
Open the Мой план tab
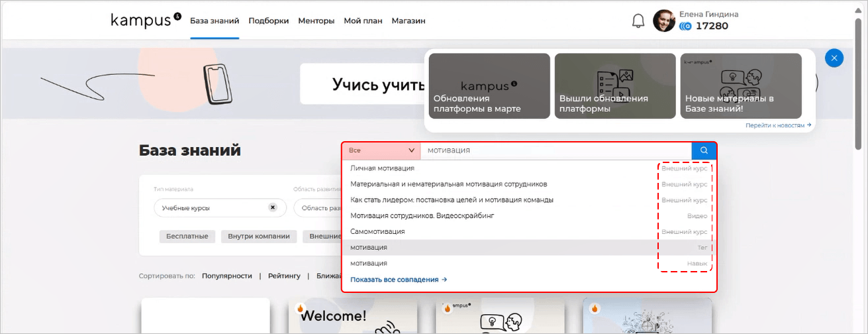(x=363, y=21)
